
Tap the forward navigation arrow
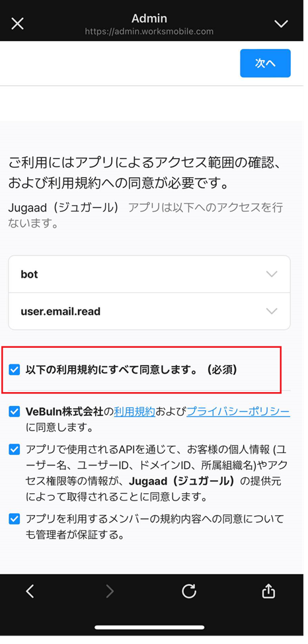pyautogui.click(x=109, y=590)
